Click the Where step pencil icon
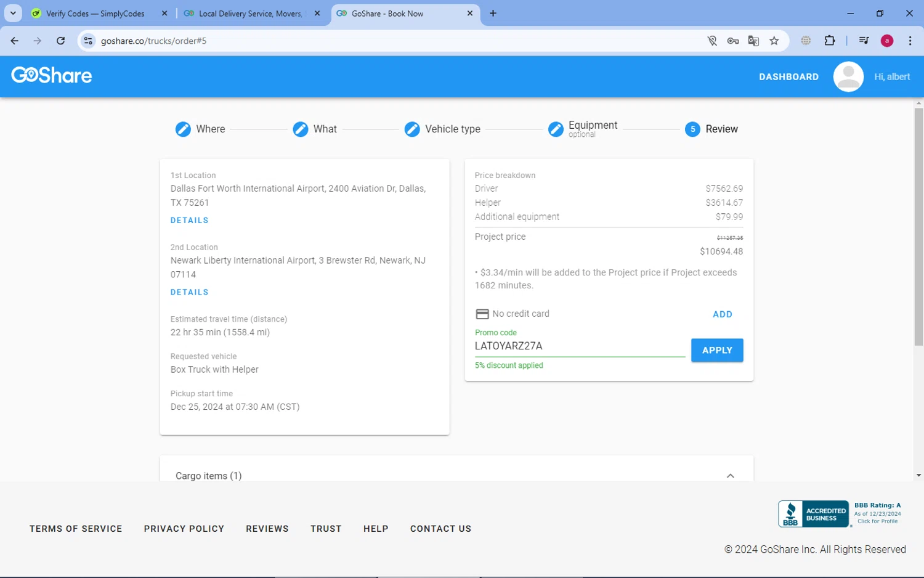This screenshot has height=578, width=924. [x=183, y=129]
